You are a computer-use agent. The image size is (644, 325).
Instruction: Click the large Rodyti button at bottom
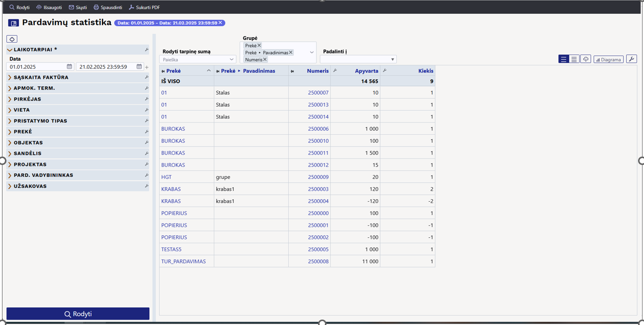[x=78, y=314]
